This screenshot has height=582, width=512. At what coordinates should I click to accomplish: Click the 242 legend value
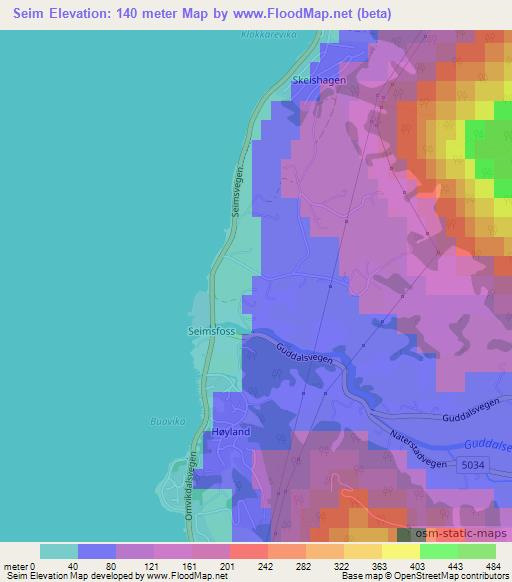coord(265,567)
